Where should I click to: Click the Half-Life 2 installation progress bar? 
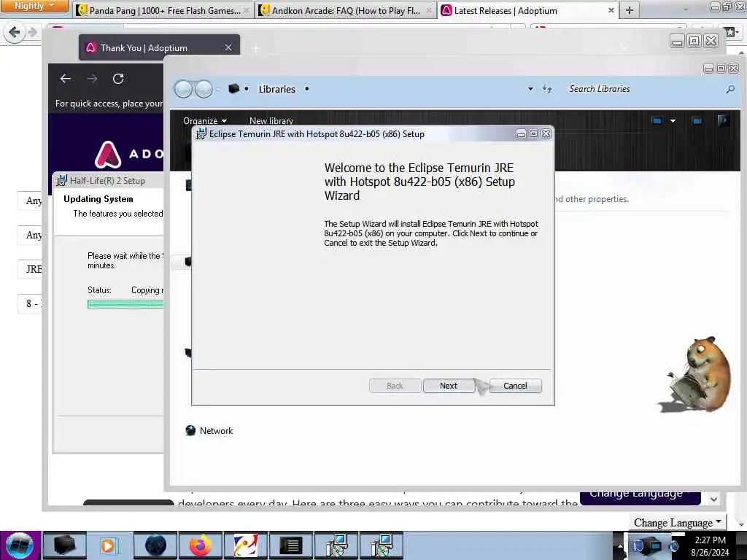(125, 304)
